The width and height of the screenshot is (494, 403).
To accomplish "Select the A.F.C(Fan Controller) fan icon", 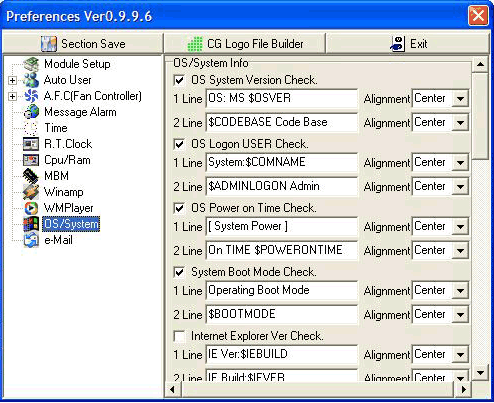I will coord(31,96).
